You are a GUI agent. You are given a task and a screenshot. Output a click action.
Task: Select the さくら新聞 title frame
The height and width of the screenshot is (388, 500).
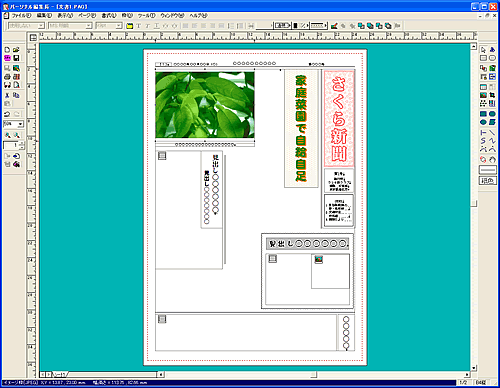[x=339, y=118]
